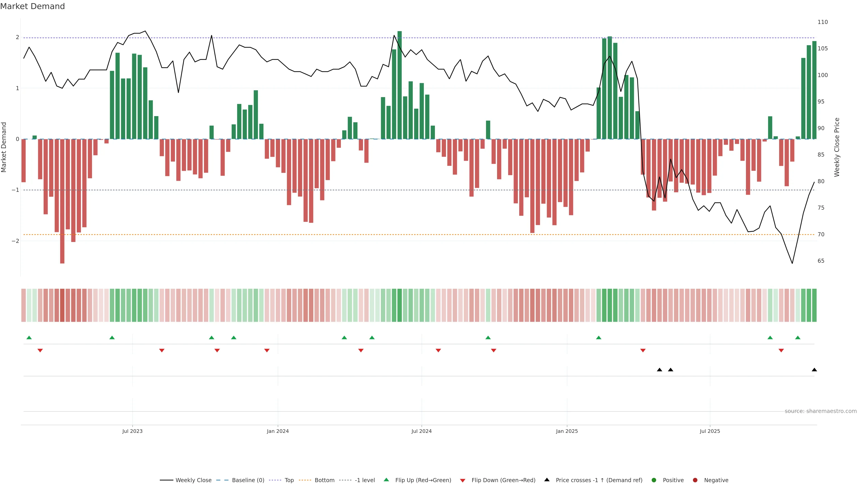Viewport: 868px width, 488px height.
Task: Click the rightmost black price-cross triangle marker
Action: 814,370
